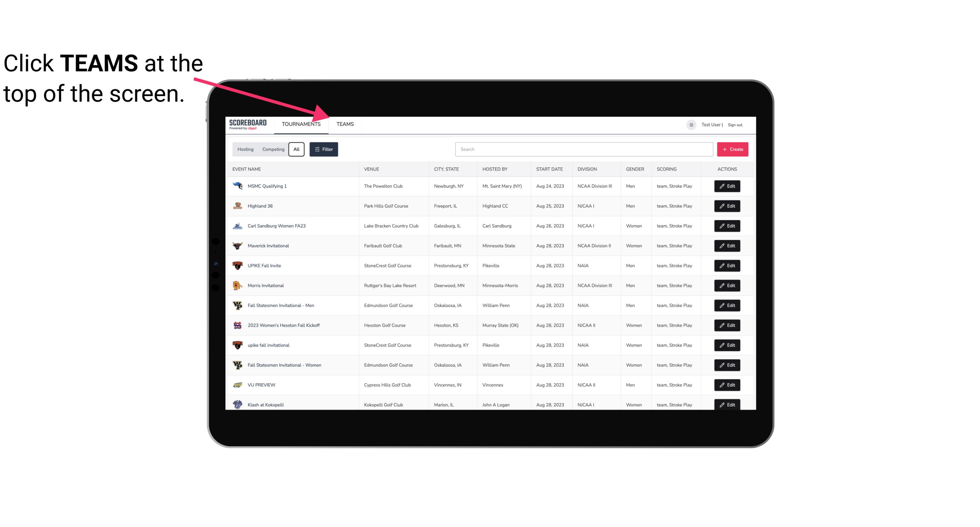Image resolution: width=980 pixels, height=527 pixels.
Task: Click the Settings gear icon
Action: (x=691, y=124)
